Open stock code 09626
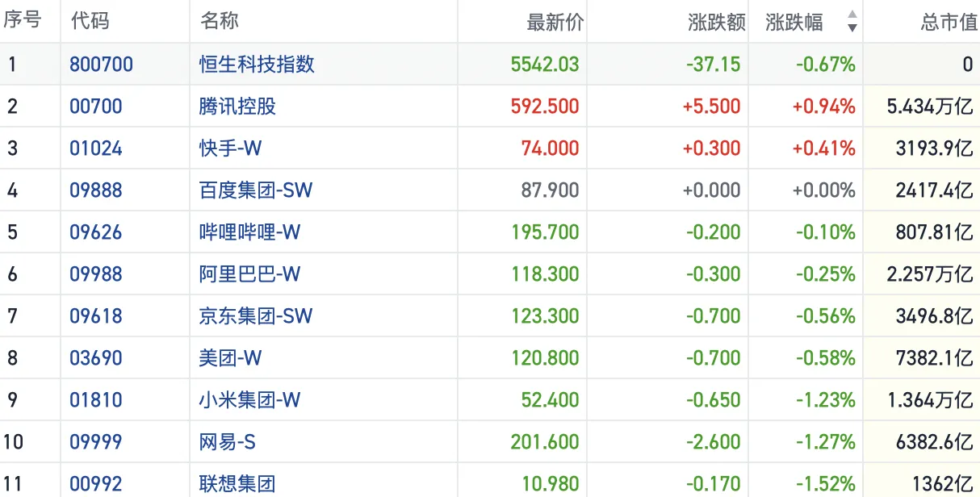 (96, 232)
